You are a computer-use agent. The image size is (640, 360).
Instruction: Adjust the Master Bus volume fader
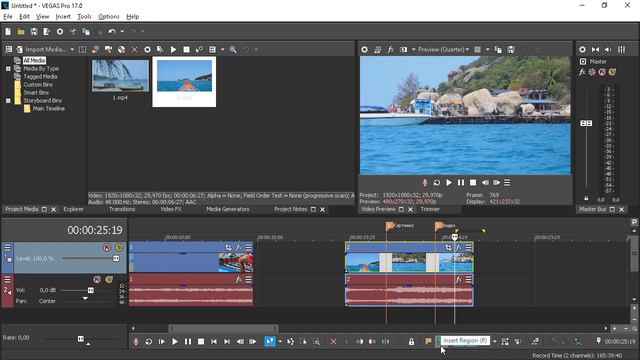[x=586, y=123]
